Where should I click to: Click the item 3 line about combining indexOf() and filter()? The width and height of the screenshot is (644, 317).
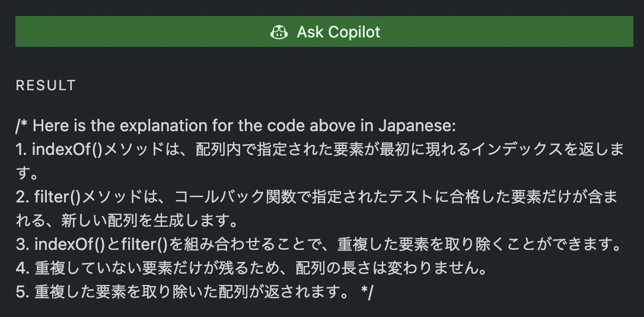[x=319, y=244]
